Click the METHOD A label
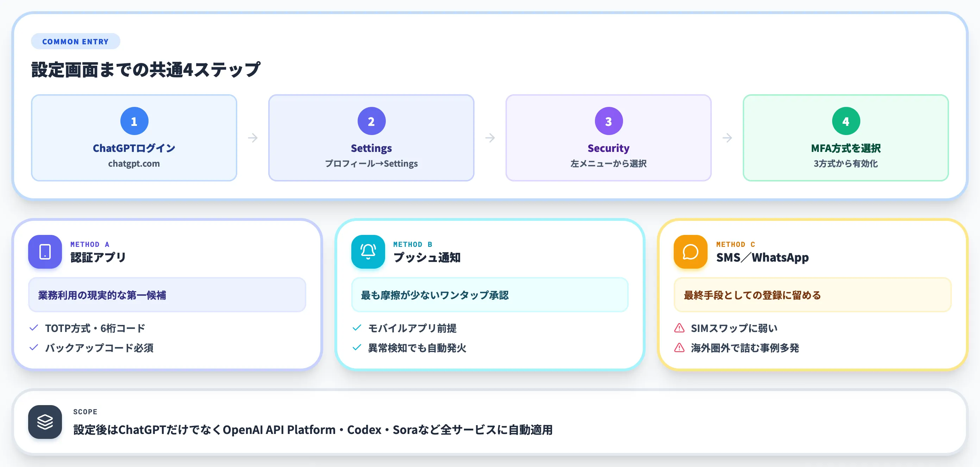 click(90, 244)
